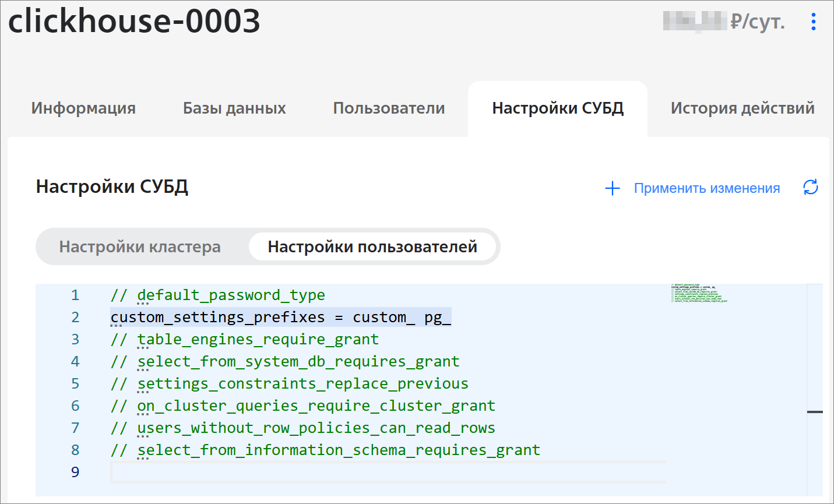This screenshot has width=834, height=504.
Task: Click the editor minimap preview
Action: tap(699, 293)
